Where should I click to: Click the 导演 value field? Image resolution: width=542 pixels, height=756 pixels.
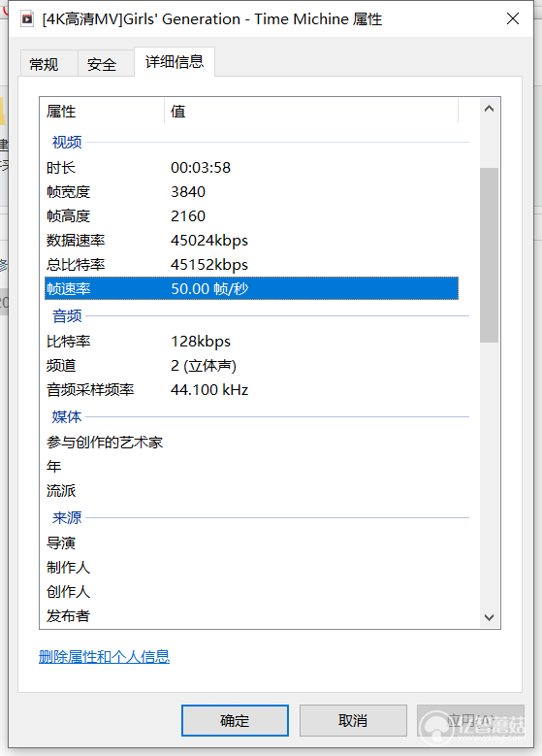point(313,542)
